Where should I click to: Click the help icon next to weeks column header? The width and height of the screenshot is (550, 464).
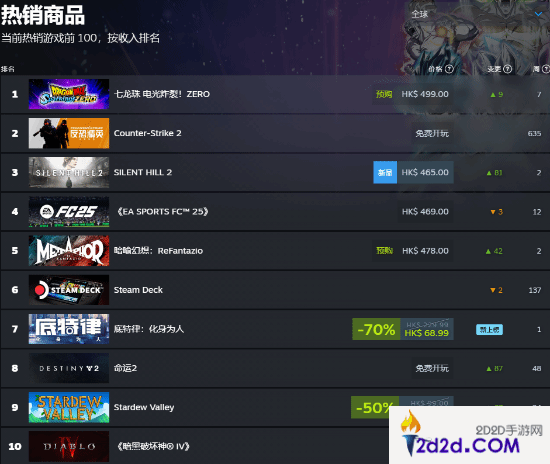[545, 69]
